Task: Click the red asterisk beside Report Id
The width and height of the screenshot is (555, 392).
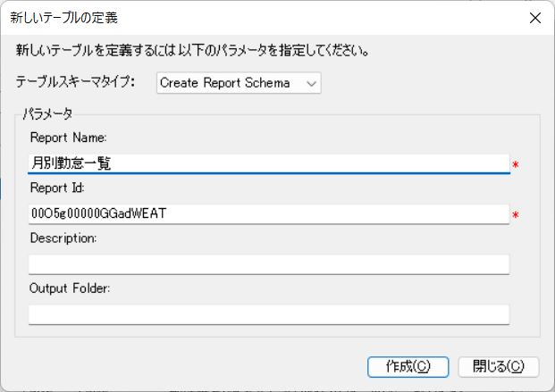Action: (x=516, y=216)
